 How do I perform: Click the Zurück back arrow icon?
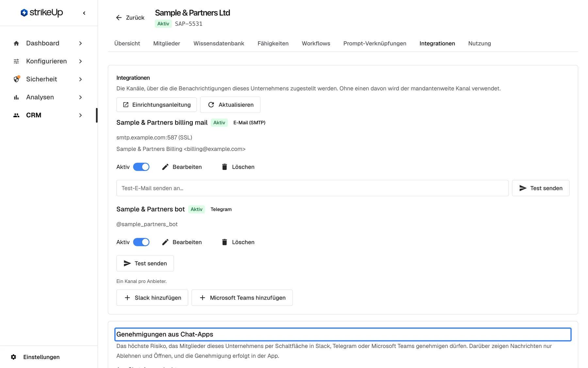pos(119,18)
